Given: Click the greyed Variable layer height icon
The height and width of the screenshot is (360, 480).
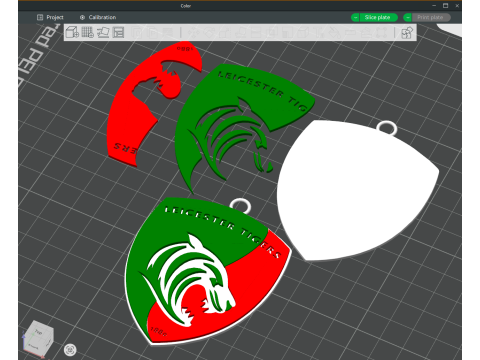Looking at the screenshot, I should click(168, 32).
